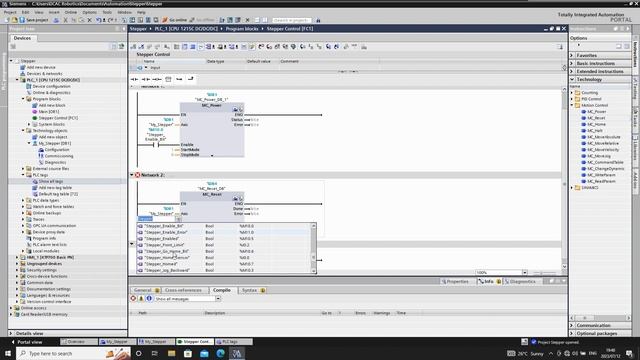Screen dimensions: 640x360
Task: Select MC_ChangeDynamic in Technology instructions
Action: point(605,169)
